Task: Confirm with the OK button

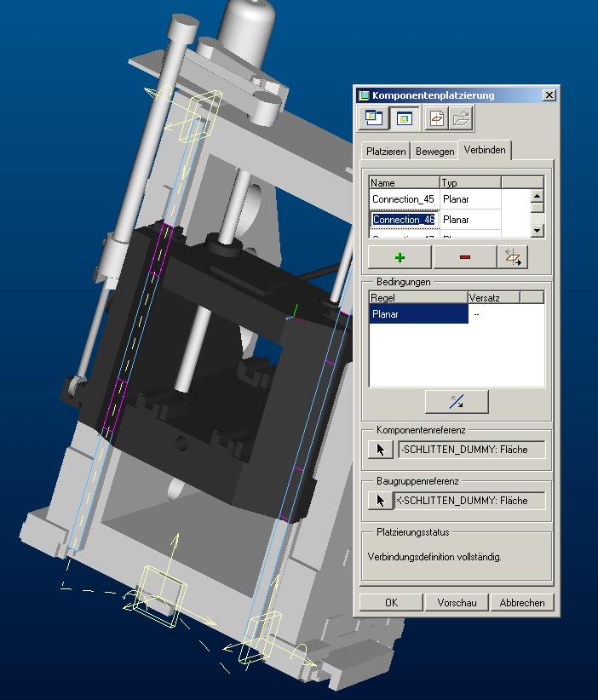Action: (391, 603)
